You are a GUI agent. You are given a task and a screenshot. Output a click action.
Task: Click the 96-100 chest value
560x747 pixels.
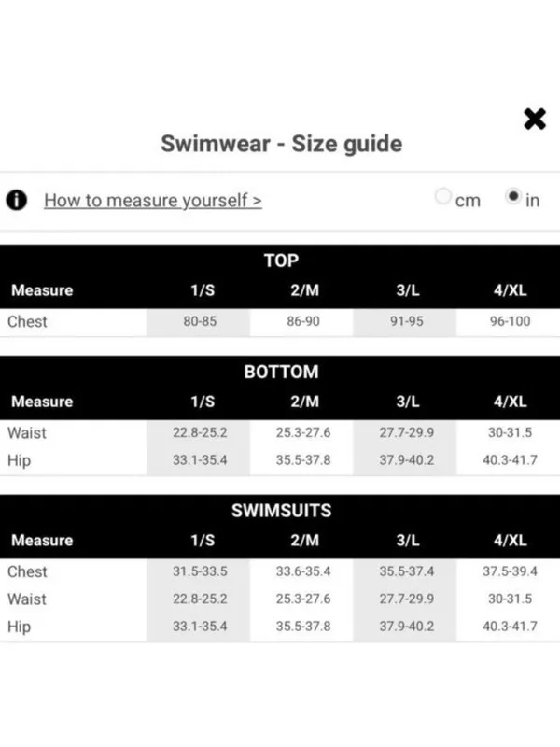click(510, 321)
